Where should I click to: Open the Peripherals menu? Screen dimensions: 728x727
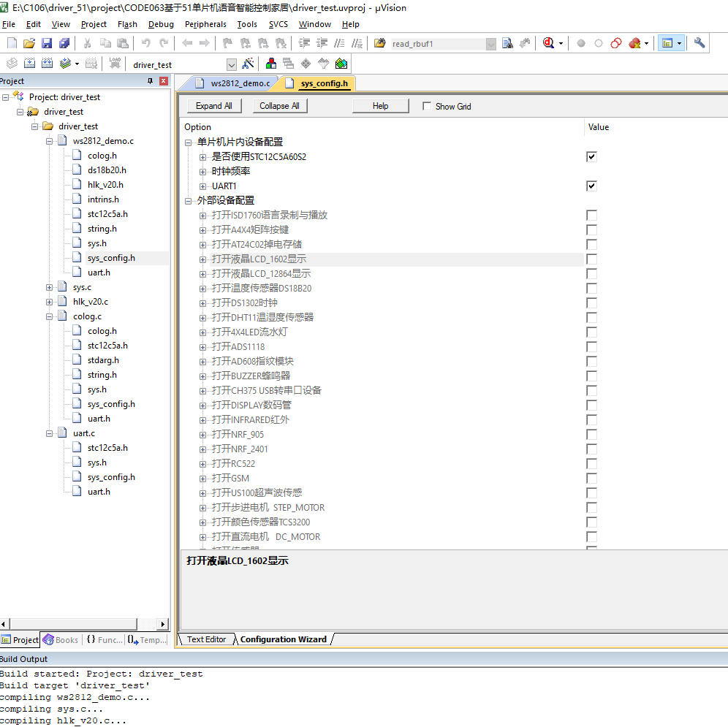pyautogui.click(x=205, y=24)
